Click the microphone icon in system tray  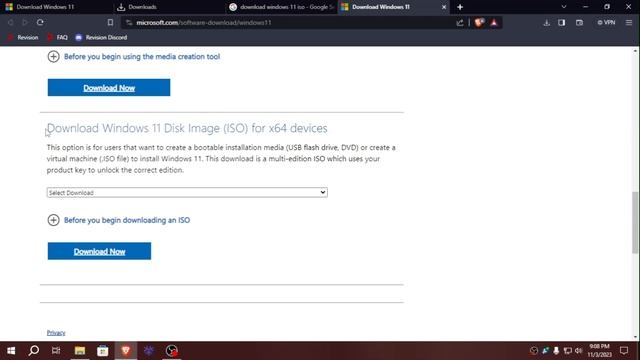click(556, 351)
